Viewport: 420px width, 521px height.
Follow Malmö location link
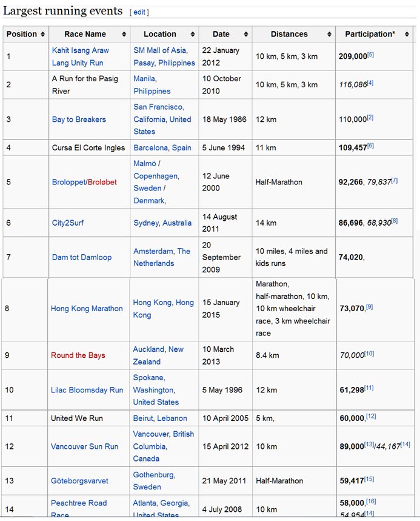click(x=144, y=164)
